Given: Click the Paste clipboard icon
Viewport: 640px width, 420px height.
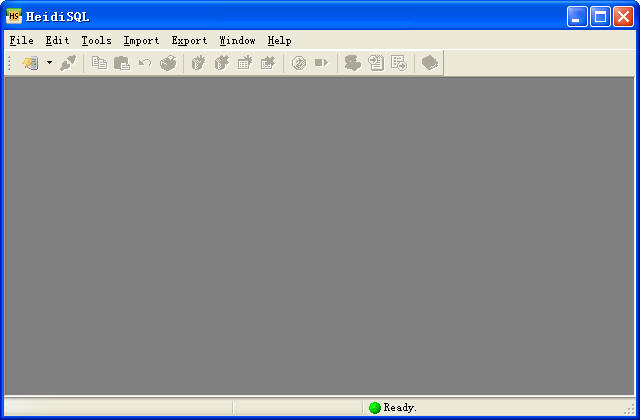Looking at the screenshot, I should point(122,63).
